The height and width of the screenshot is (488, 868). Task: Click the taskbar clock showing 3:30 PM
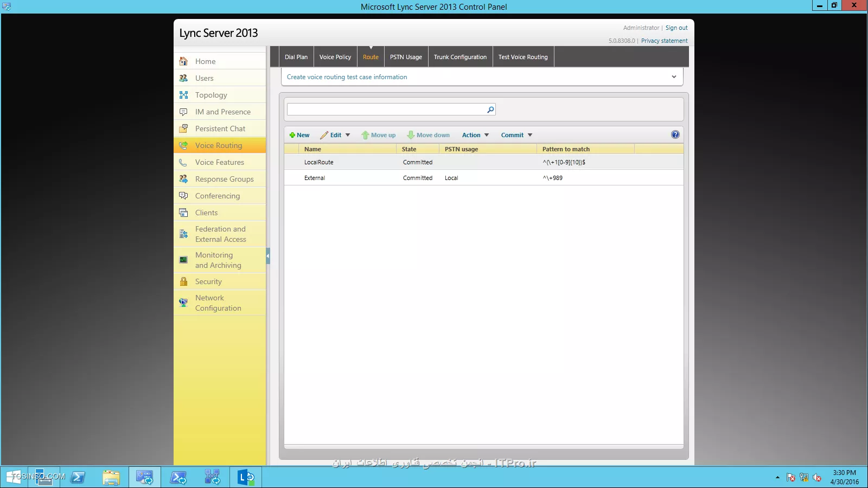point(844,477)
